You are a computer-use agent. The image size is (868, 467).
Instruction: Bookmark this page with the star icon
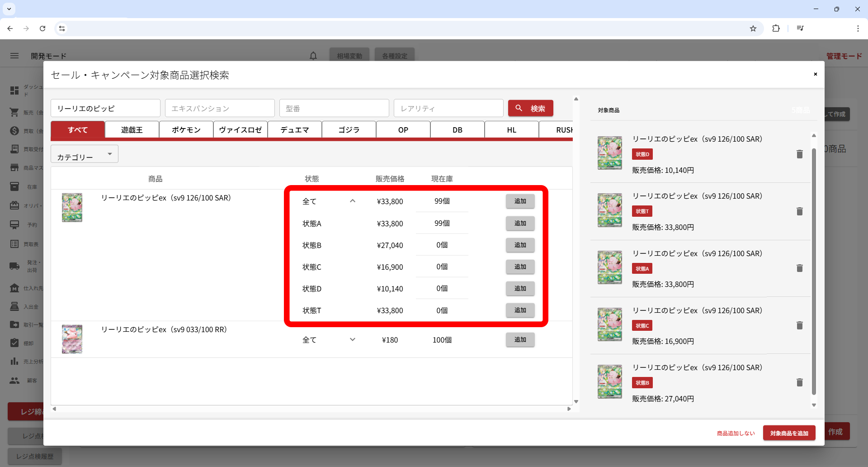click(753, 29)
